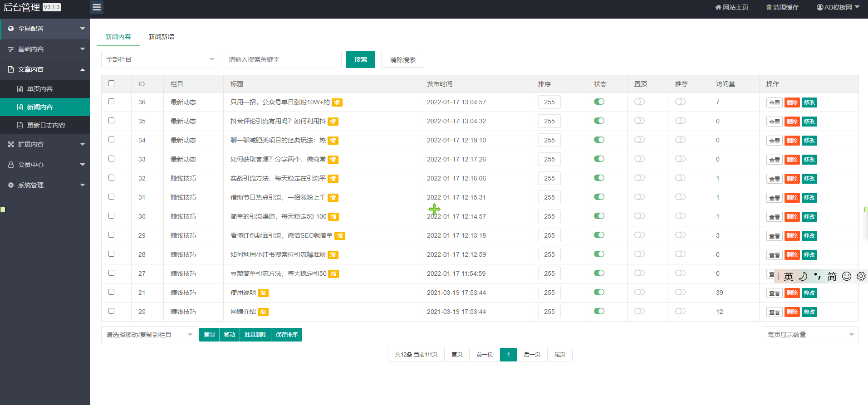This screenshot has width=868, height=405.
Task: Open the 全部栏目 category dropdown
Action: click(160, 59)
